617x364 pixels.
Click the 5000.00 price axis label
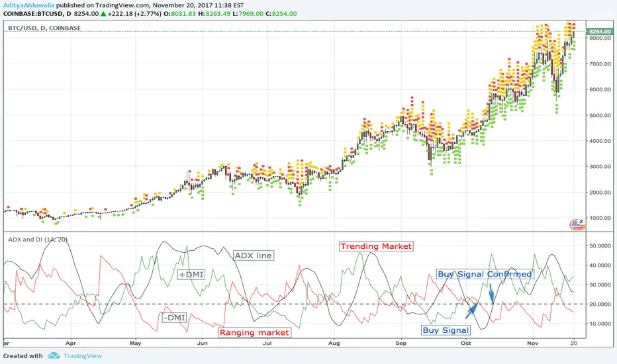point(600,115)
